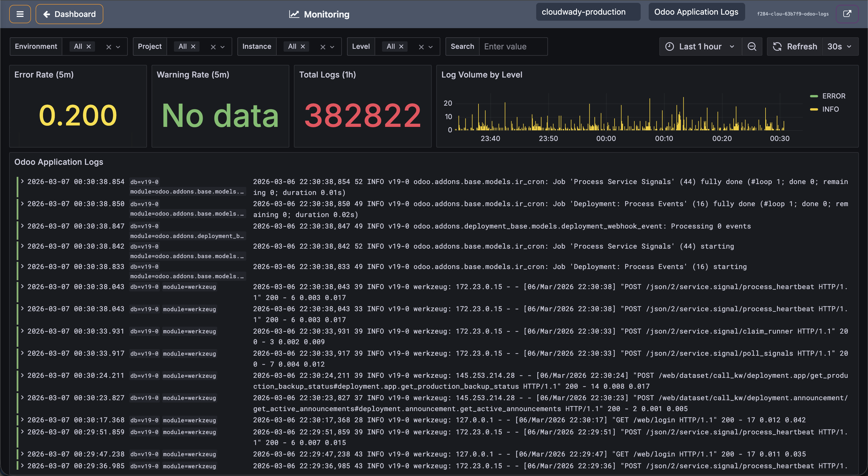The width and height of the screenshot is (868, 476).
Task: Click the clock icon in the time picker
Action: 670,47
